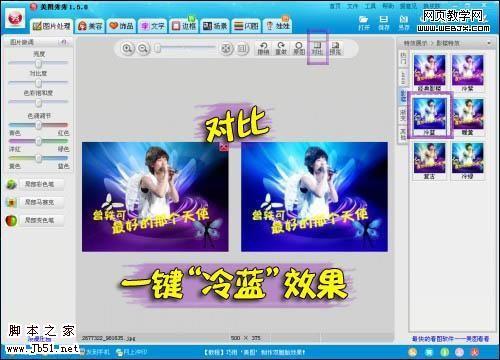Viewport: 500px width, 360px height.
Task: Adjust the zoom level slider
Action: click(x=185, y=49)
